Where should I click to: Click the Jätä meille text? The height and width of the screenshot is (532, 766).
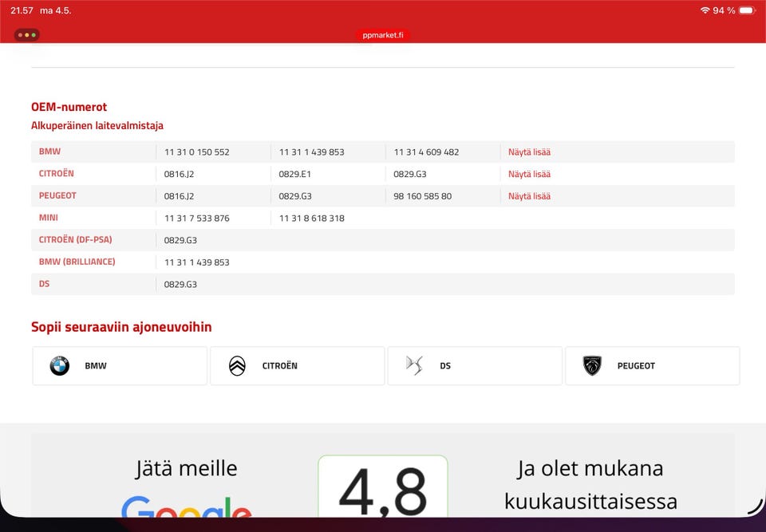(x=186, y=468)
